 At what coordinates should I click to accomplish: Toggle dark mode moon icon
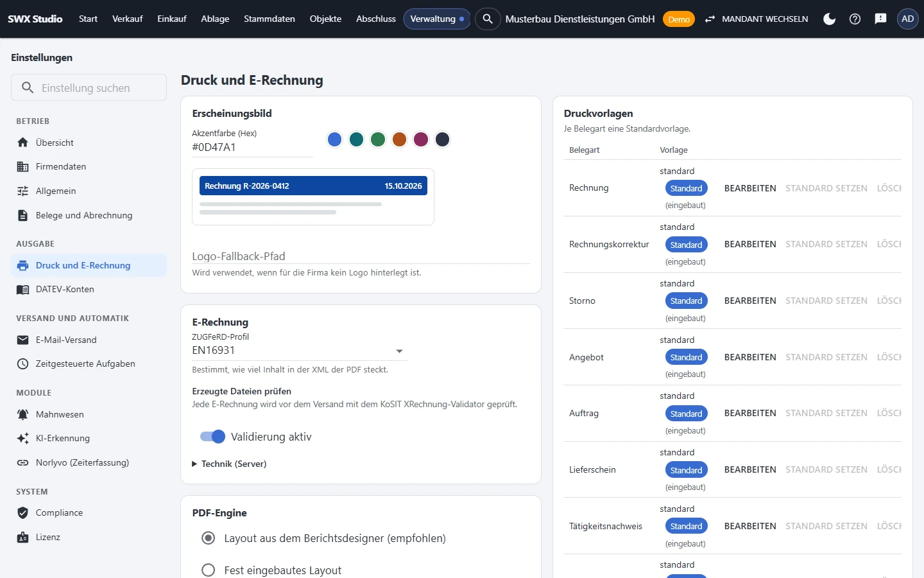pos(830,19)
